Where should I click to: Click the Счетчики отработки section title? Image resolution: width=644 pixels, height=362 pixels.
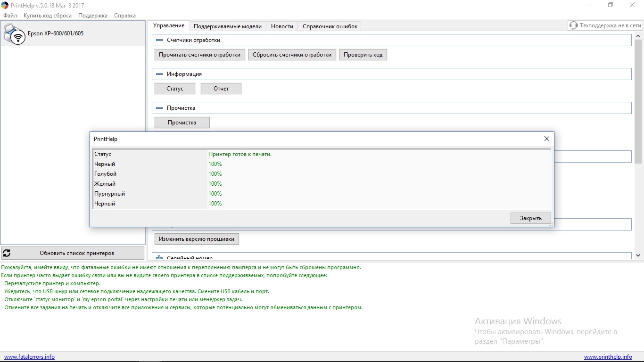(193, 40)
